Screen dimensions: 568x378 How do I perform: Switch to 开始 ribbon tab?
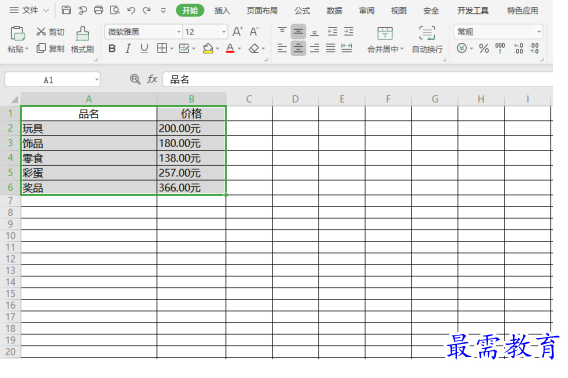click(x=190, y=11)
